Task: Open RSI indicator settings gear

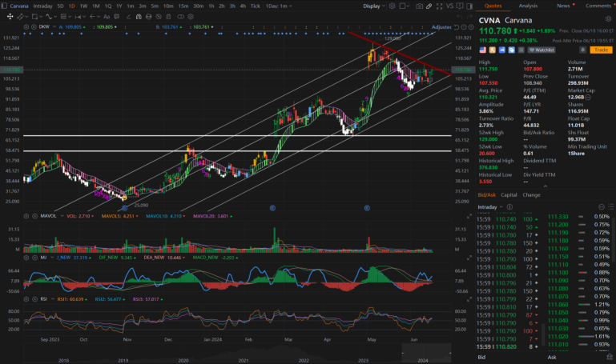Action: (x=26, y=299)
